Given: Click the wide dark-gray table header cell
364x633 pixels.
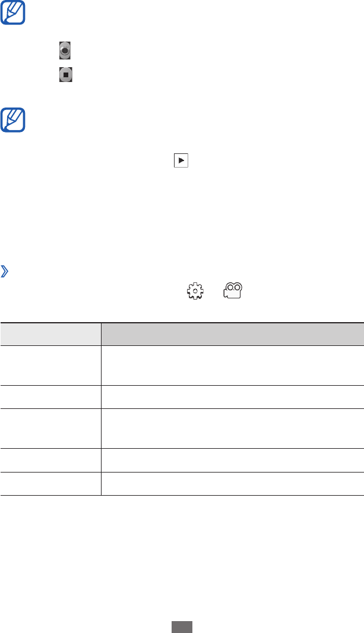Looking at the screenshot, I should click(232, 335).
